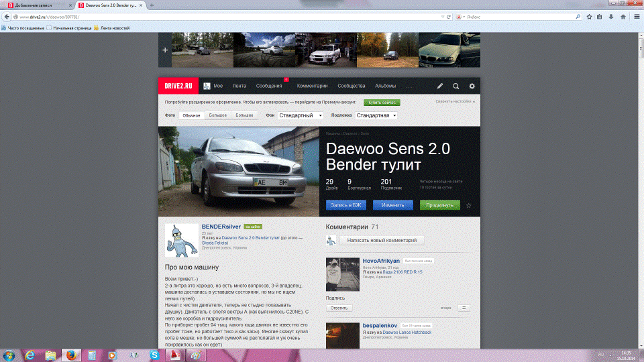Open Сообщества in the navigation bar

pos(351,86)
